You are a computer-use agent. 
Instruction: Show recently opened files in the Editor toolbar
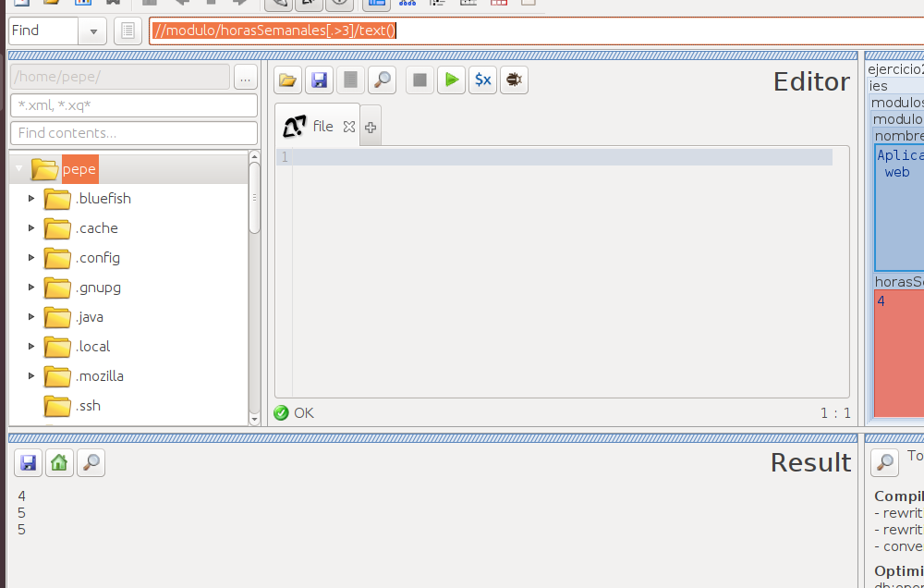(x=350, y=80)
